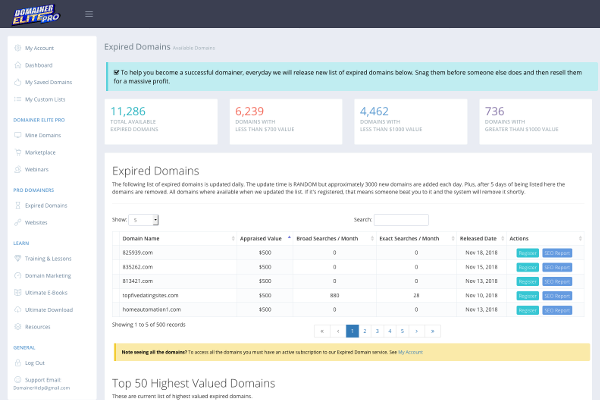Sort table by Appraised Value column

pyautogui.click(x=263, y=239)
